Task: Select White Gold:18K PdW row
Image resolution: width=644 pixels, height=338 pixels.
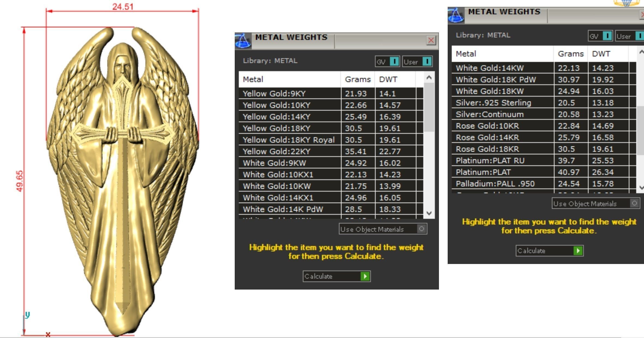Action: pyautogui.click(x=544, y=79)
